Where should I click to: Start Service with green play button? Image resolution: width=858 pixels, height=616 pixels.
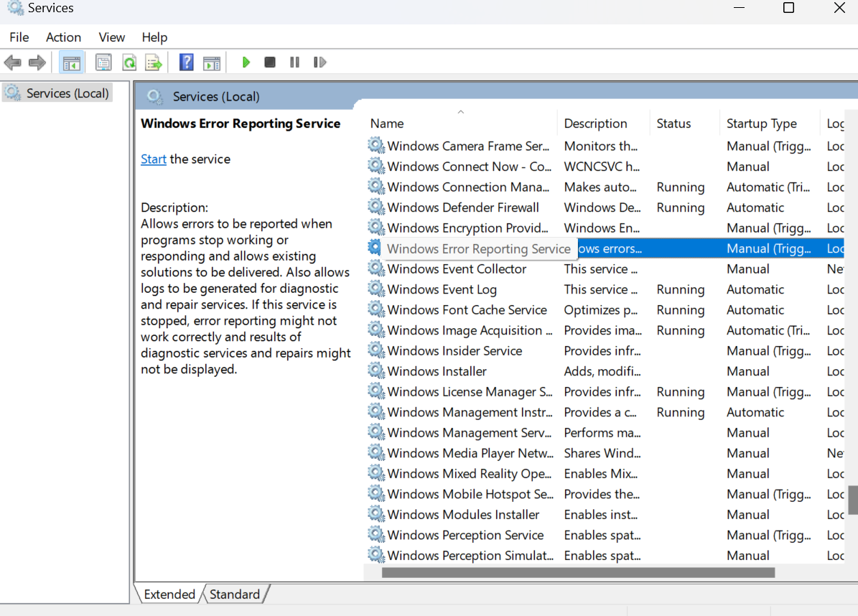click(246, 62)
